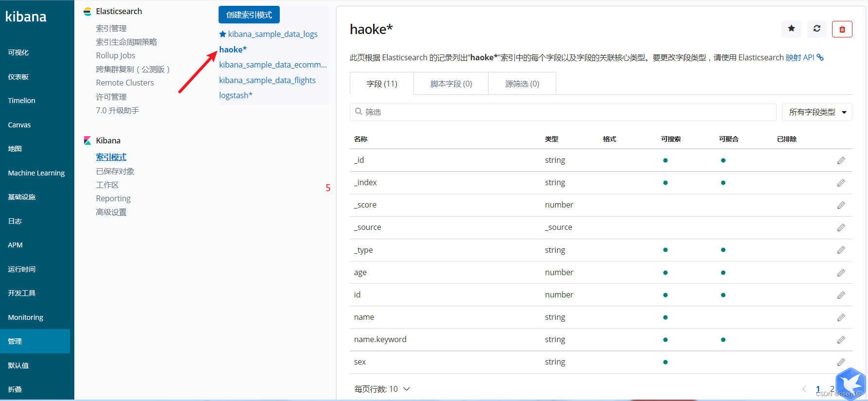This screenshot has height=401, width=868.
Task: Open Canvas in the sidebar
Action: (x=19, y=125)
